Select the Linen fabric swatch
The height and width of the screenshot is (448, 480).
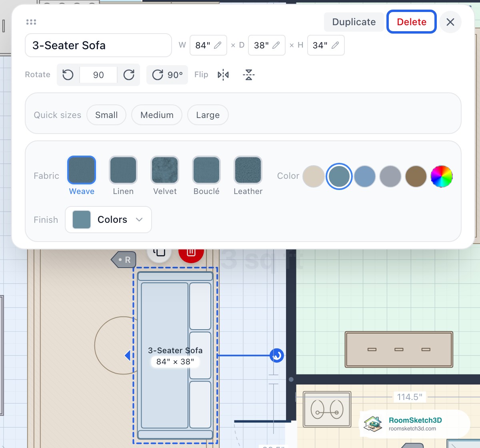pos(123,170)
